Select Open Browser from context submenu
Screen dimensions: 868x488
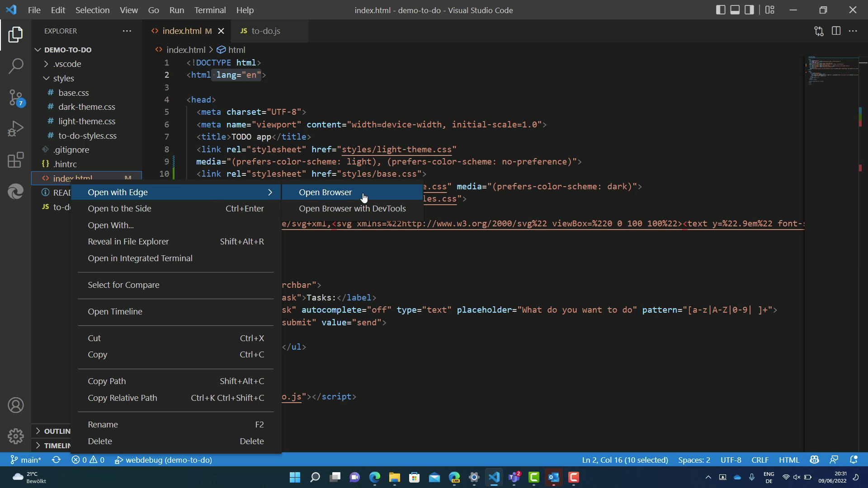[325, 192]
